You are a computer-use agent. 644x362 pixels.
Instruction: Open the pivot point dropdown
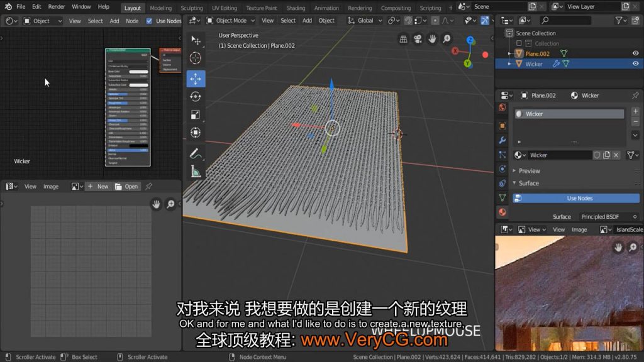(x=394, y=20)
